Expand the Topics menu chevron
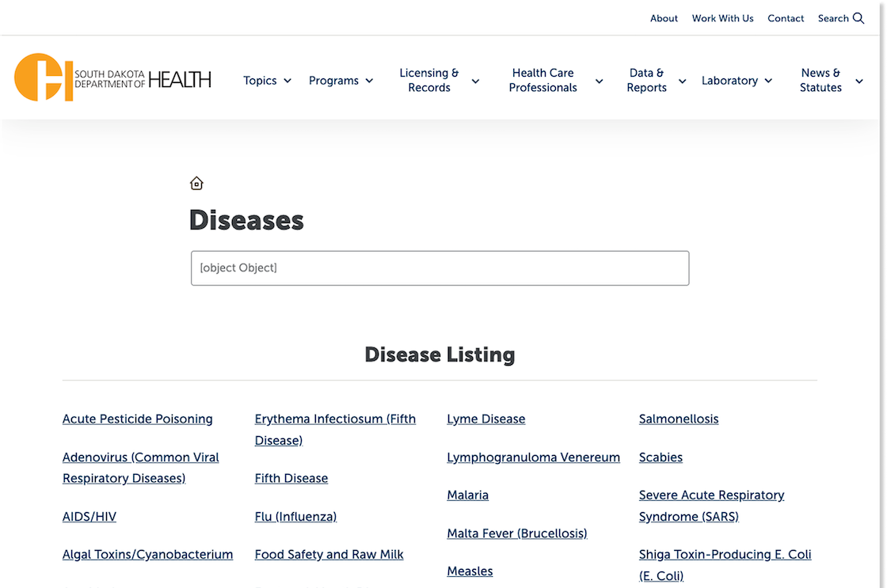This screenshot has height=588, width=887. [x=287, y=81]
